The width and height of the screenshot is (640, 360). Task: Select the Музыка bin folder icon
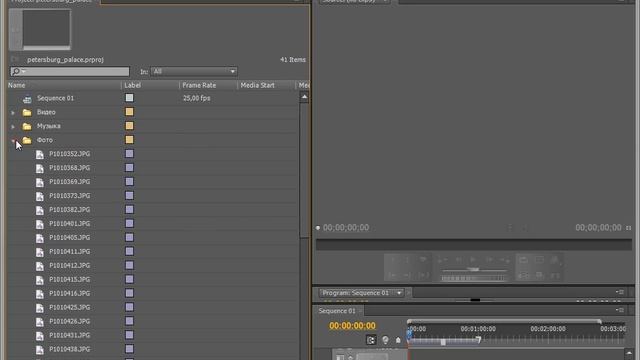(x=27, y=127)
